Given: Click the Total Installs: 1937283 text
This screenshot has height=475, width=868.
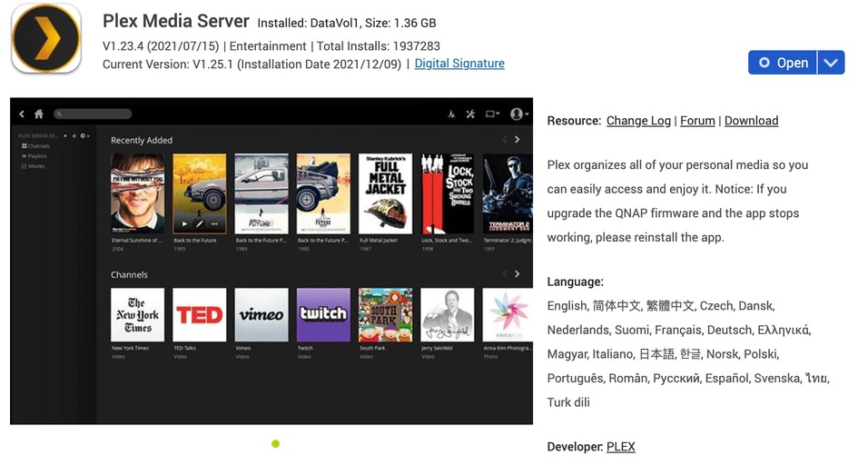Looking at the screenshot, I should click(378, 46).
